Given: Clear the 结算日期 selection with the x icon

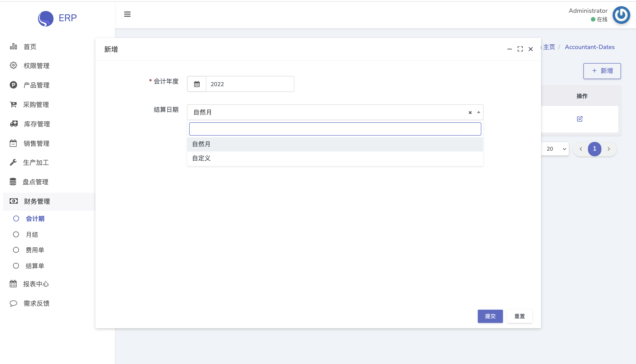Looking at the screenshot, I should pyautogui.click(x=470, y=112).
